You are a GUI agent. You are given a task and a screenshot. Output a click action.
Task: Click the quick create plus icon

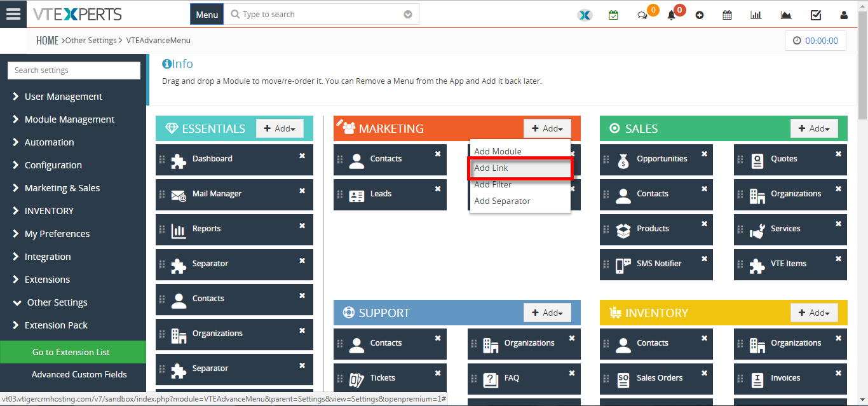tap(700, 15)
